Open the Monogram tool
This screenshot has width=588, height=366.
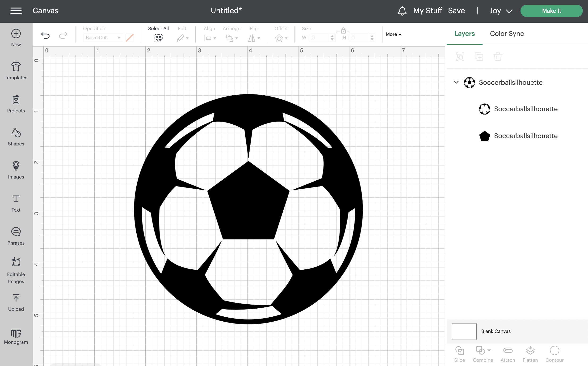tap(16, 335)
